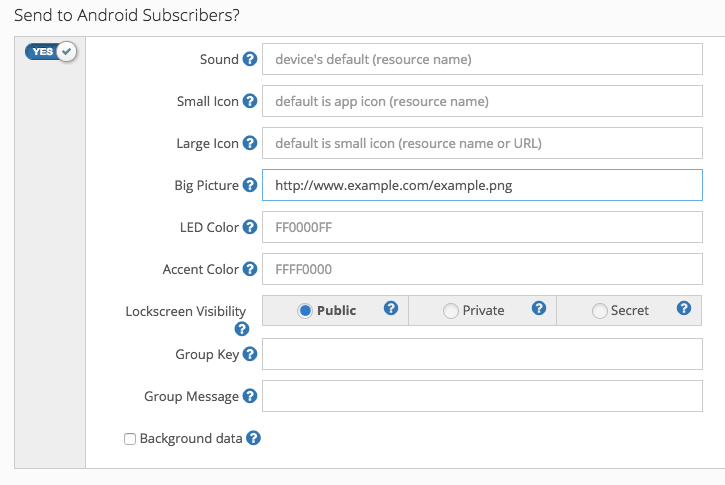Screen dimensions: 725x485
Task: Focus the Big Picture URL field
Action: pyautogui.click(x=482, y=185)
